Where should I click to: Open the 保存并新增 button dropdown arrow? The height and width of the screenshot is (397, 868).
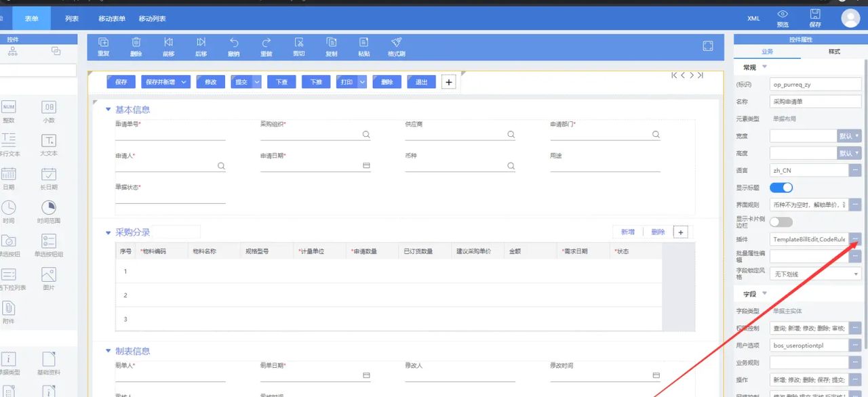click(x=185, y=82)
